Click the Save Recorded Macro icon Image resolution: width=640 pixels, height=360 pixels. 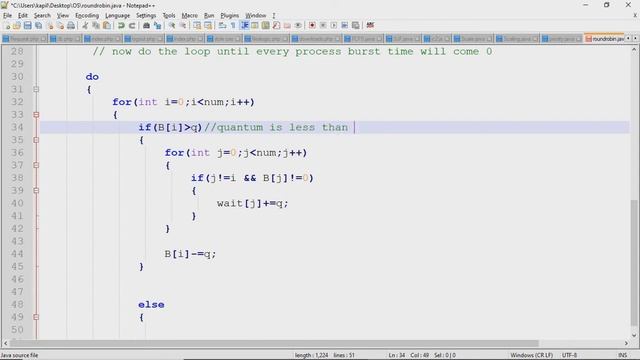pyautogui.click(x=356, y=25)
